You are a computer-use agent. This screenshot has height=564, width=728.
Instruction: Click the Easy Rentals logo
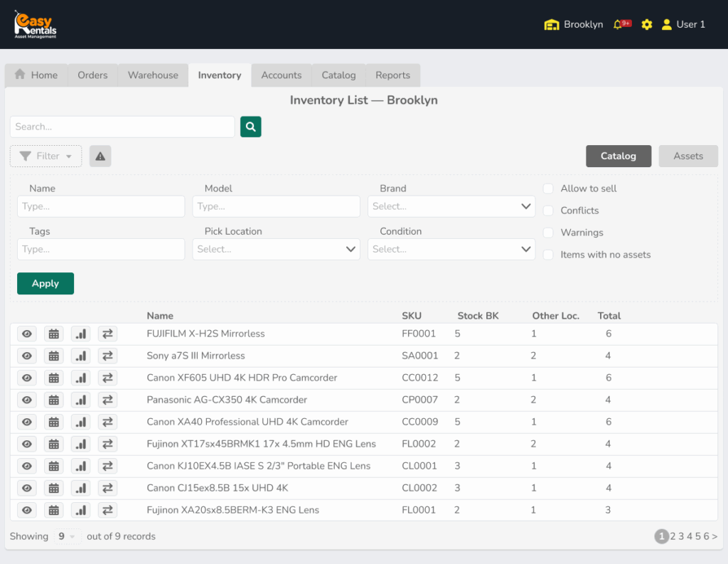(36, 24)
